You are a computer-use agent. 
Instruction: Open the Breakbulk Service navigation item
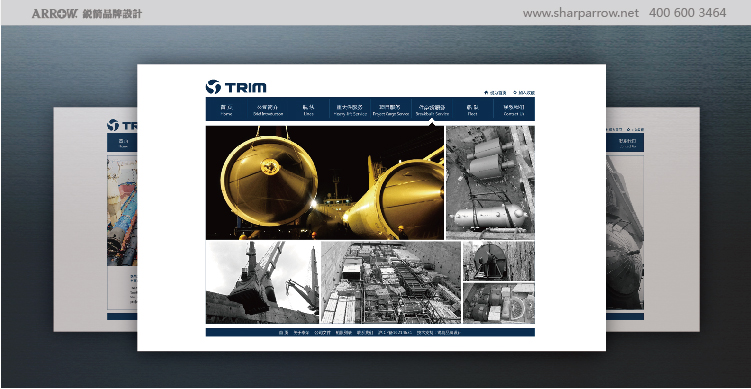point(432,110)
